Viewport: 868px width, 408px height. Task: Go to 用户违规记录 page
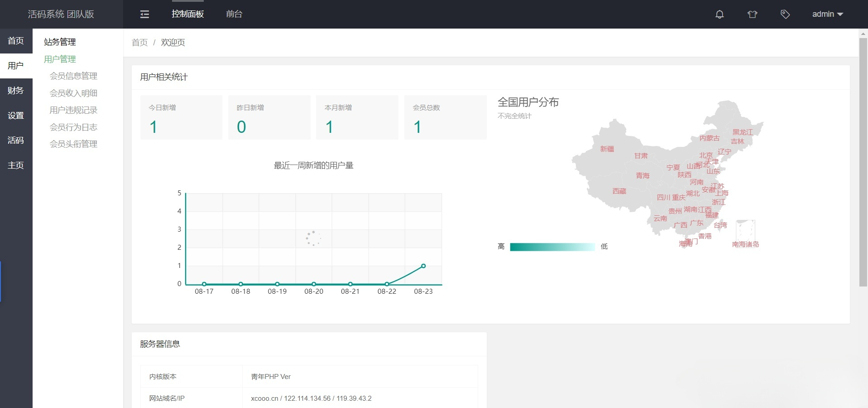[x=73, y=110]
